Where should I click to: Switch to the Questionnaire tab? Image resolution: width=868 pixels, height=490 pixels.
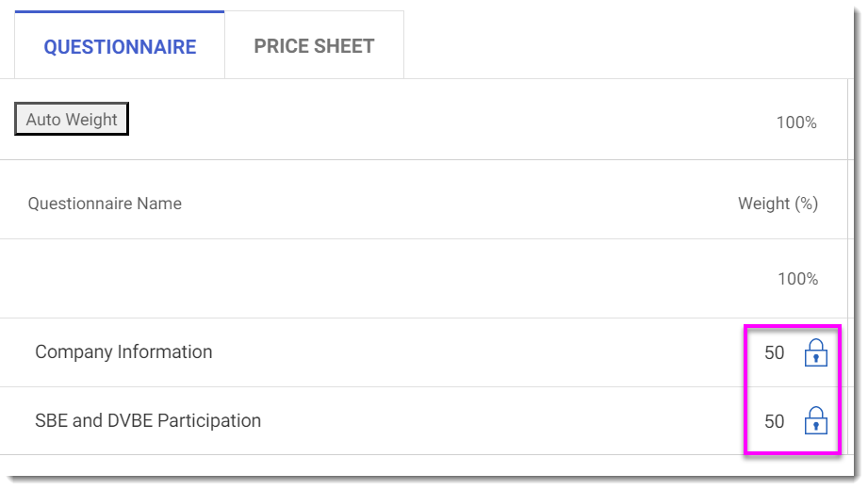pos(120,46)
